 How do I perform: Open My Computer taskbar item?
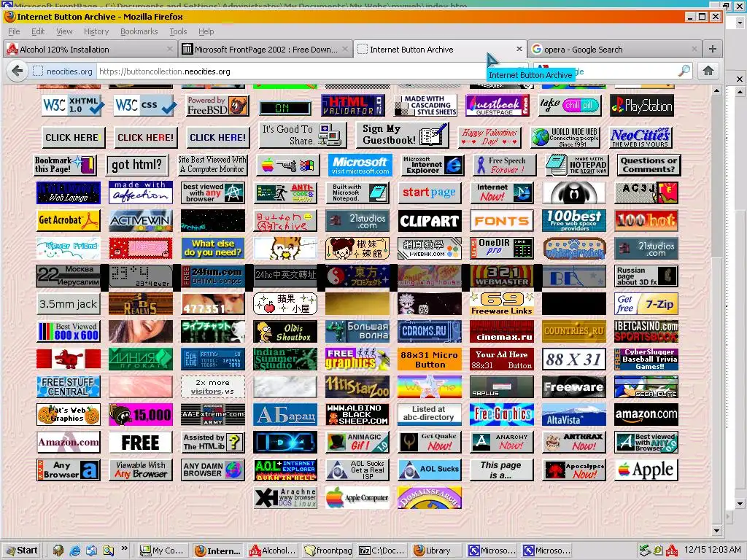(x=163, y=551)
